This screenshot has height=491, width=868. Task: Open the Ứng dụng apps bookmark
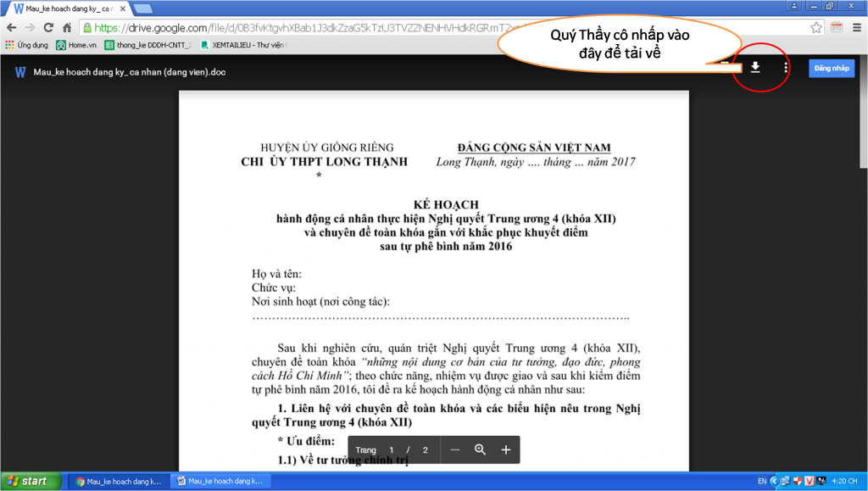(26, 45)
